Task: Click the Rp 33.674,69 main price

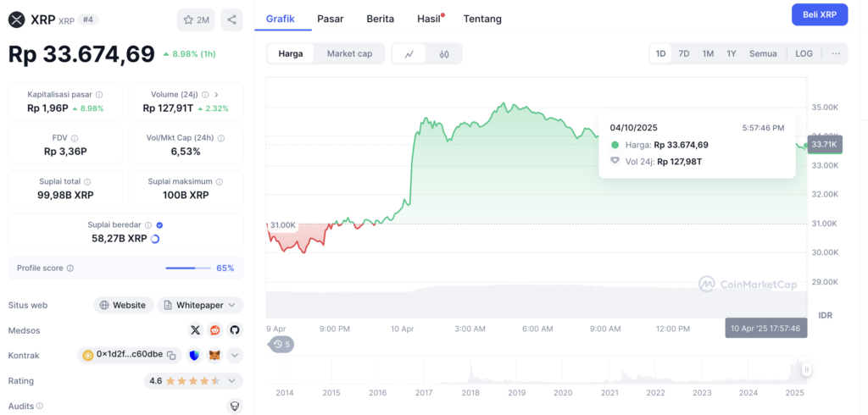Action: coord(81,54)
